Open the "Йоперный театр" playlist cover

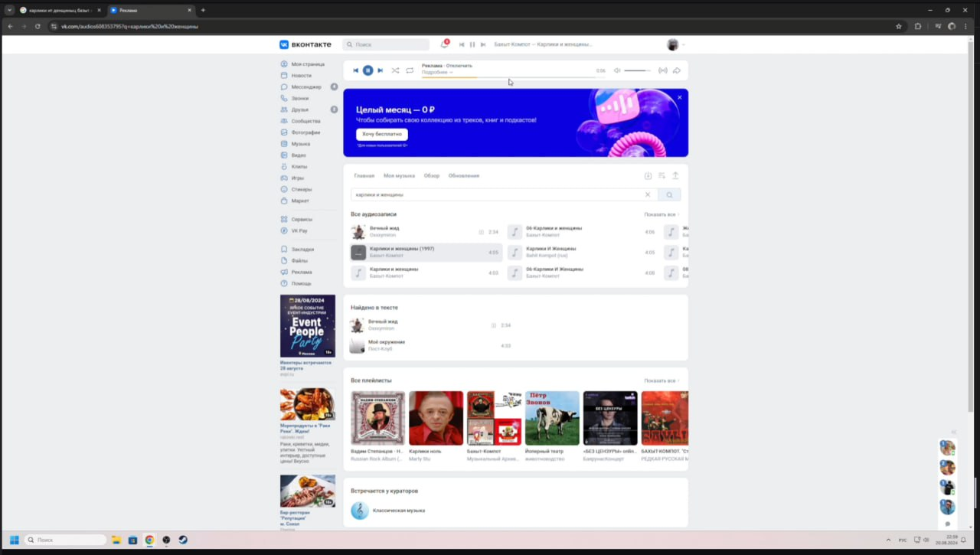[552, 418]
